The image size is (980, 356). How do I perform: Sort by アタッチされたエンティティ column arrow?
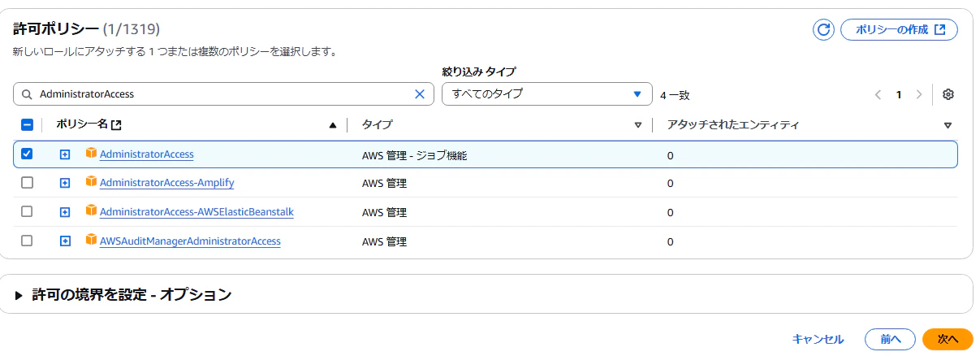(948, 125)
